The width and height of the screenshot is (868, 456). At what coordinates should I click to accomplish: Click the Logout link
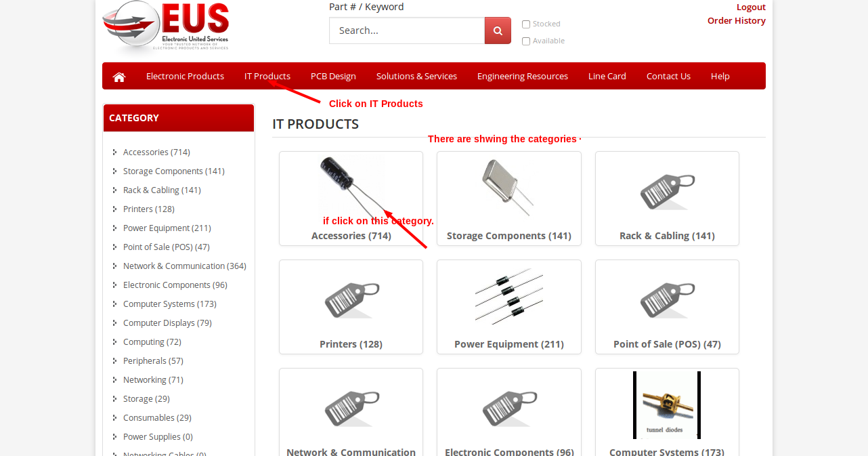pos(751,7)
